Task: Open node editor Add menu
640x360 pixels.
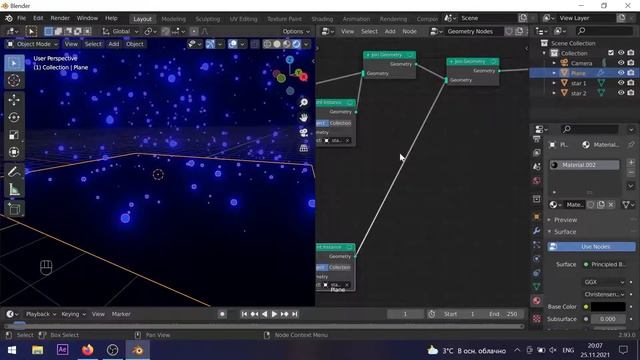Action: (x=390, y=31)
